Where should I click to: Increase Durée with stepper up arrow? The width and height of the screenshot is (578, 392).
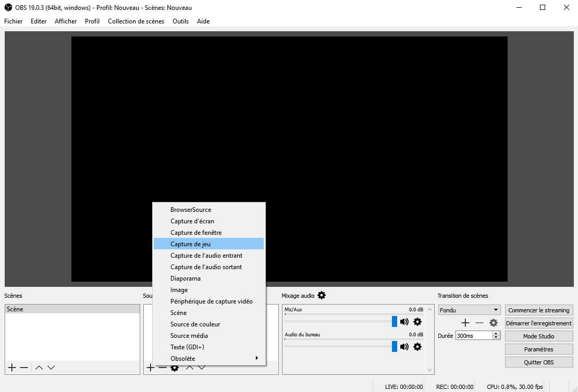496,334
